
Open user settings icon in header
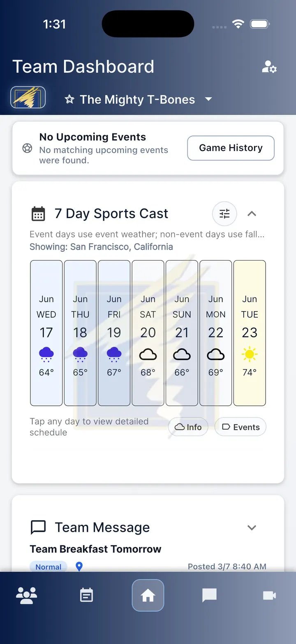(x=269, y=67)
